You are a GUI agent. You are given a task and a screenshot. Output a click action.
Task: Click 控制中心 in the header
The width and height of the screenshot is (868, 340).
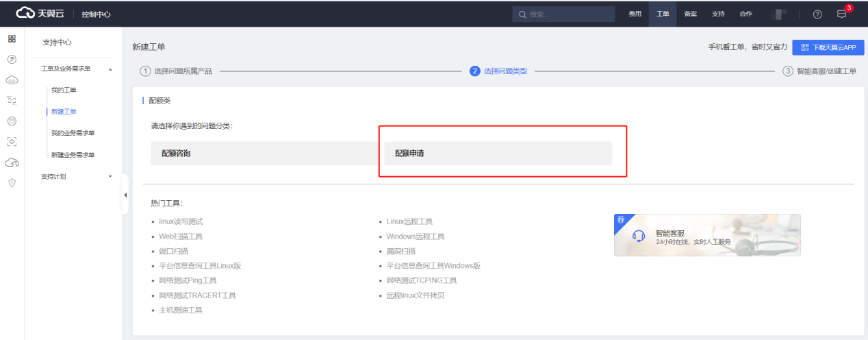pos(96,14)
